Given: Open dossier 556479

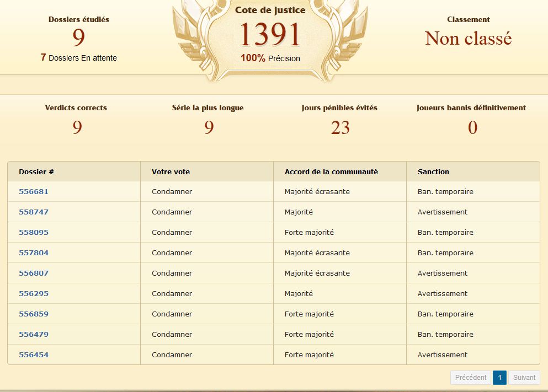Looking at the screenshot, I should click(x=34, y=335).
